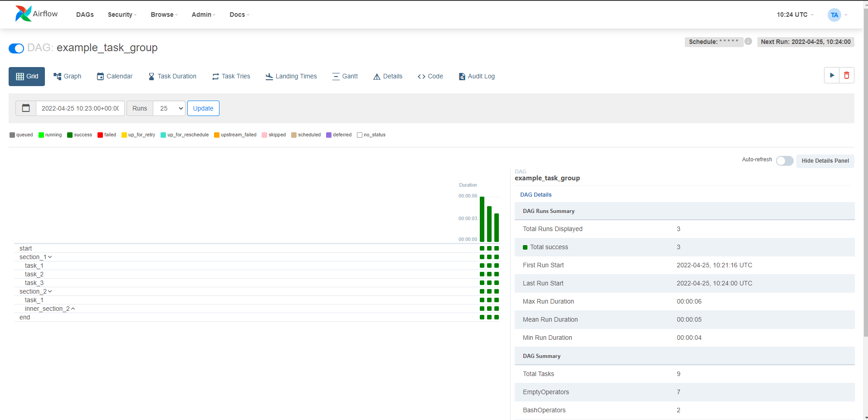This screenshot has width=868, height=420.
Task: Enable the Auto-refresh switch
Action: coord(784,161)
